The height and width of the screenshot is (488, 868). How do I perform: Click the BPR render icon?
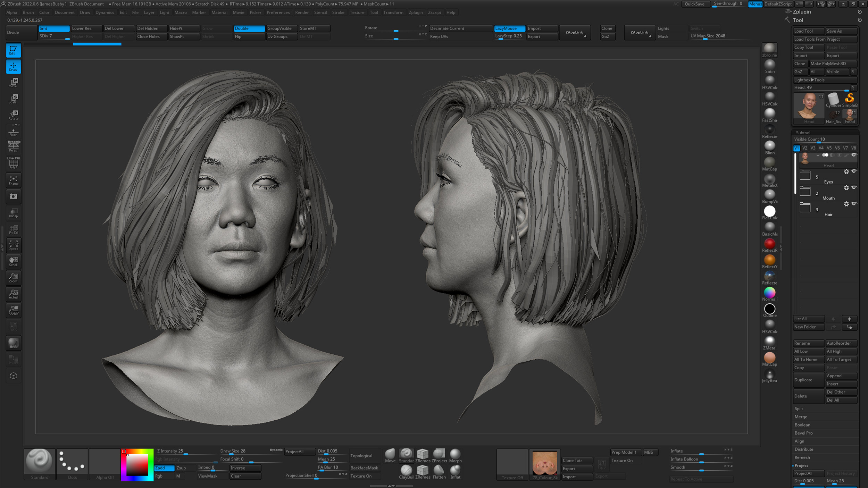pyautogui.click(x=13, y=343)
